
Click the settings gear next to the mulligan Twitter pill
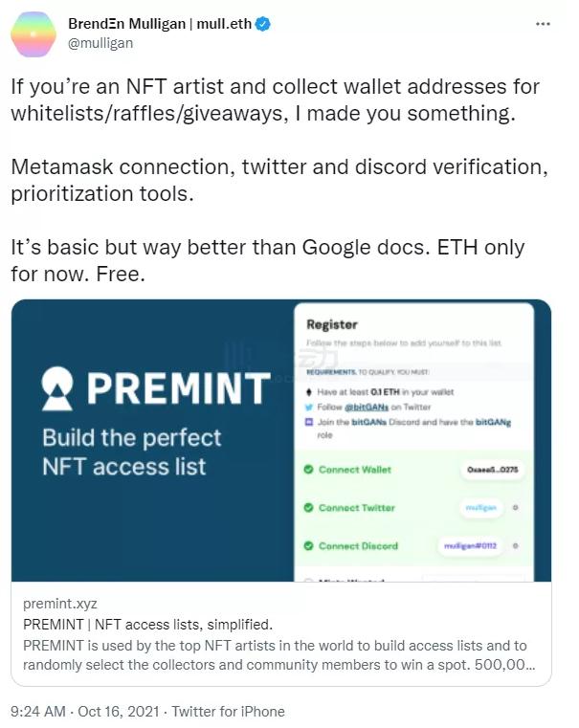[x=516, y=508]
